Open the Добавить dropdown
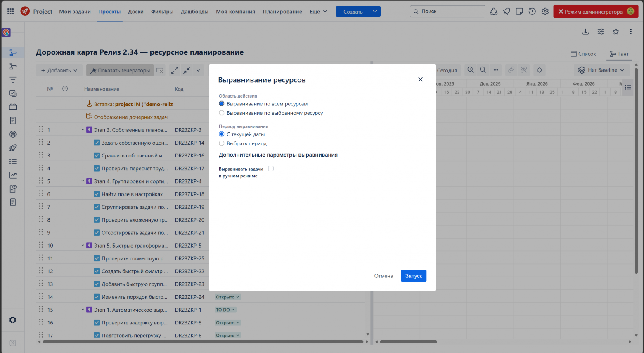This screenshot has width=644, height=353. (59, 70)
